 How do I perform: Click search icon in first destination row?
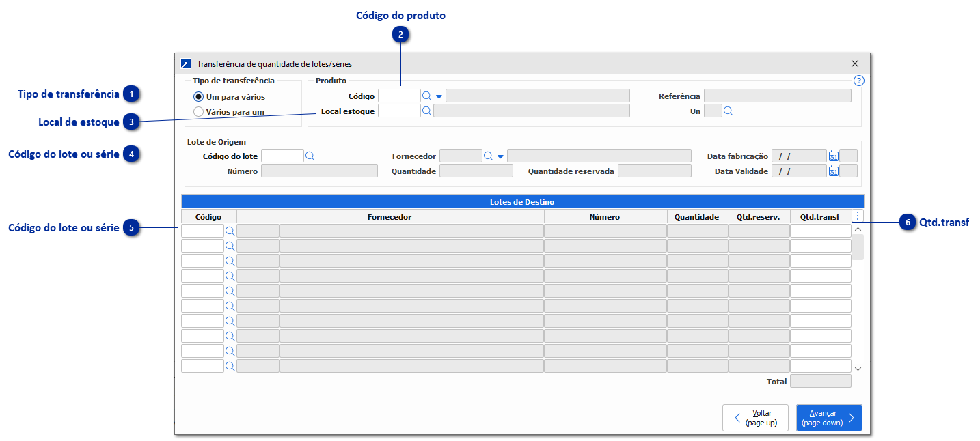[230, 231]
